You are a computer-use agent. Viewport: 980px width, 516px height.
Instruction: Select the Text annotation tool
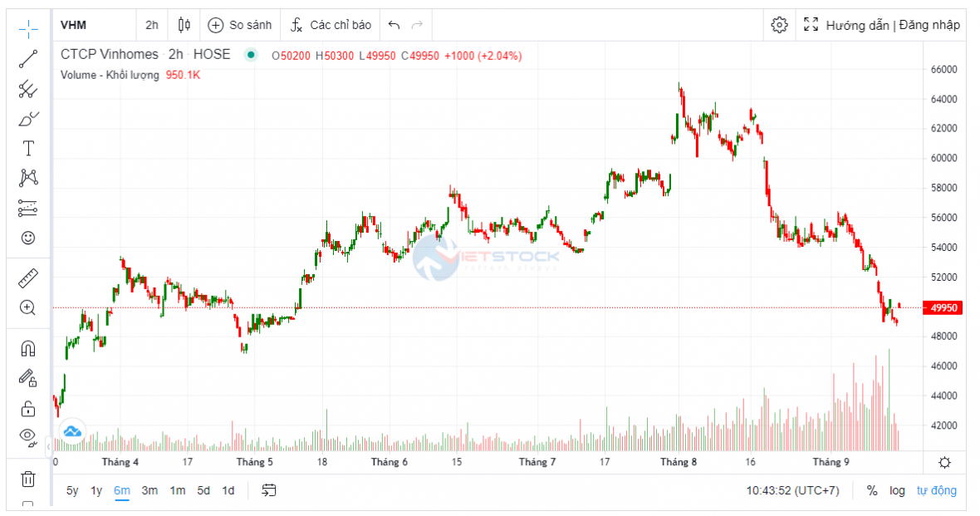[28, 149]
